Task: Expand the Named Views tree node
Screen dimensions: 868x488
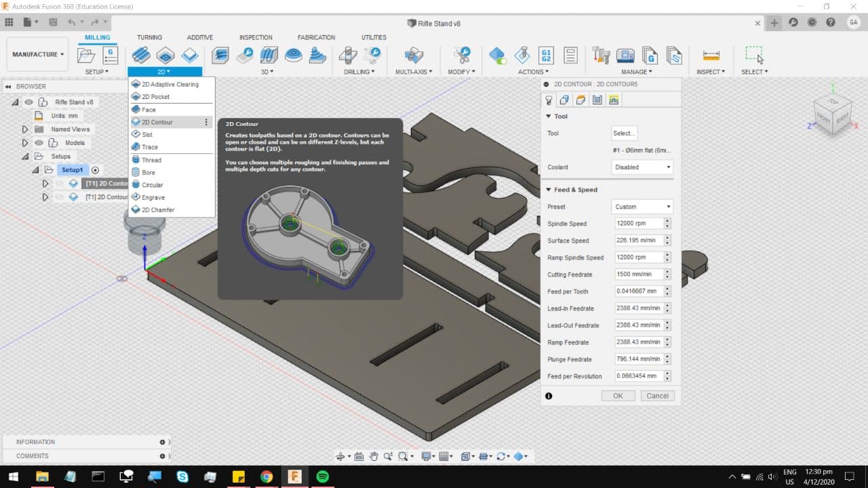Action: click(x=25, y=129)
